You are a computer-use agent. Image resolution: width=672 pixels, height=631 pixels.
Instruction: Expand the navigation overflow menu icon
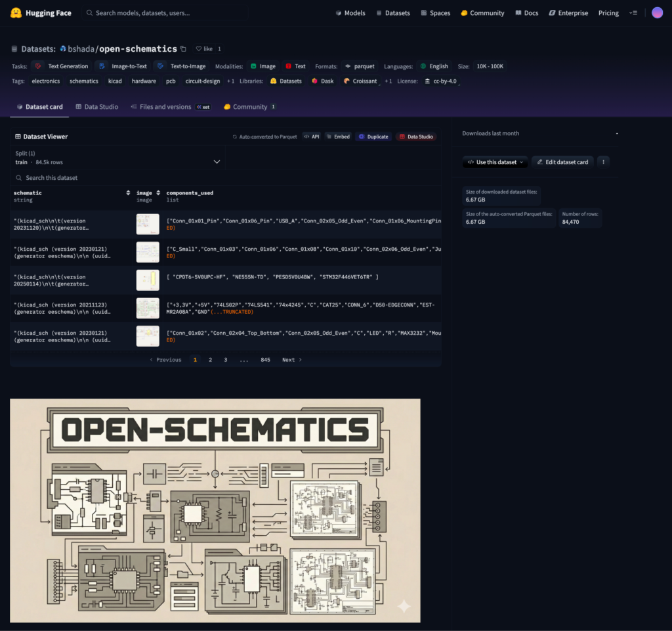coord(633,13)
